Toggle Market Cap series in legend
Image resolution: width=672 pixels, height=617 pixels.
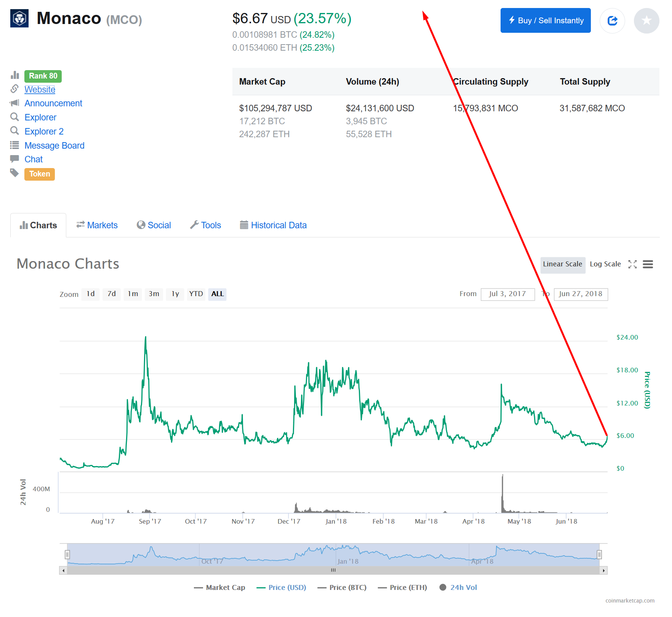pyautogui.click(x=219, y=588)
